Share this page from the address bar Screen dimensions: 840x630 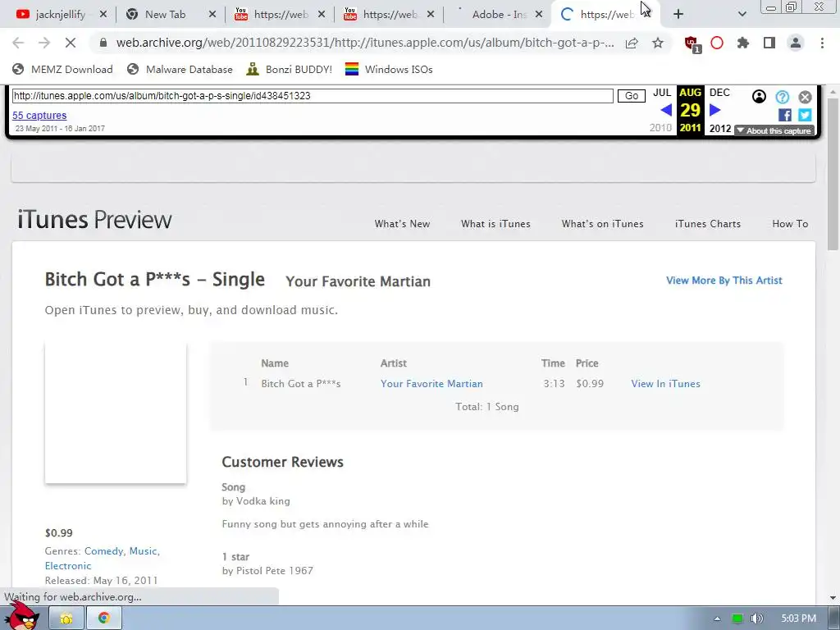click(x=632, y=43)
